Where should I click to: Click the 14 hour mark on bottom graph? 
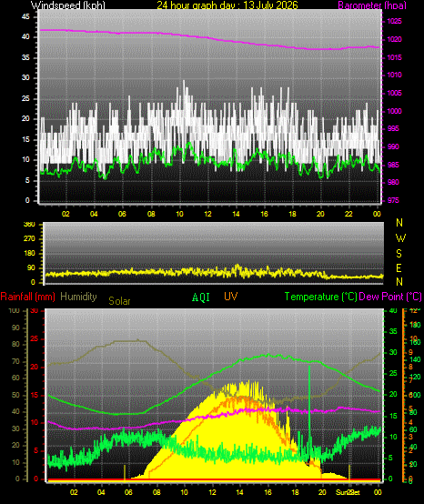(239, 492)
